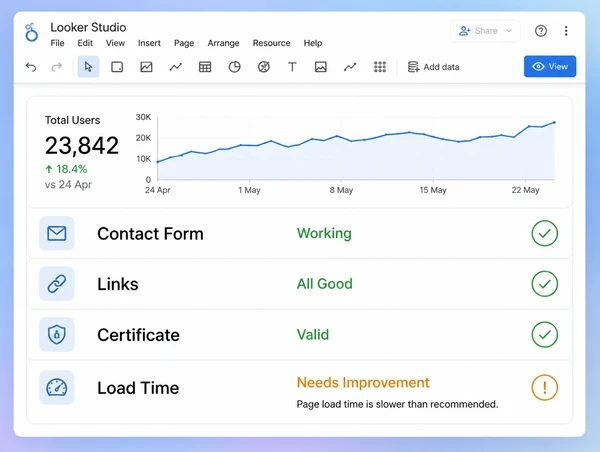
Task: Insert a table from the toolbar
Action: [x=205, y=67]
